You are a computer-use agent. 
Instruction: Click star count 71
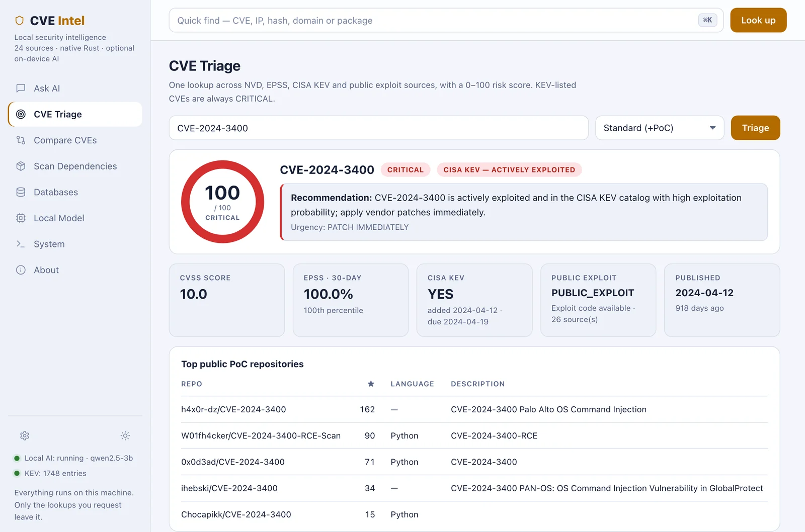coord(370,462)
